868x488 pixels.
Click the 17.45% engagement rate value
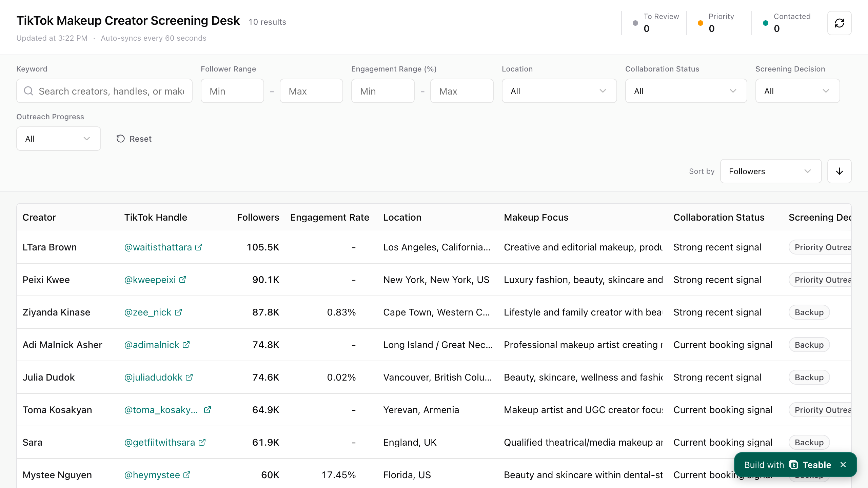(x=338, y=475)
